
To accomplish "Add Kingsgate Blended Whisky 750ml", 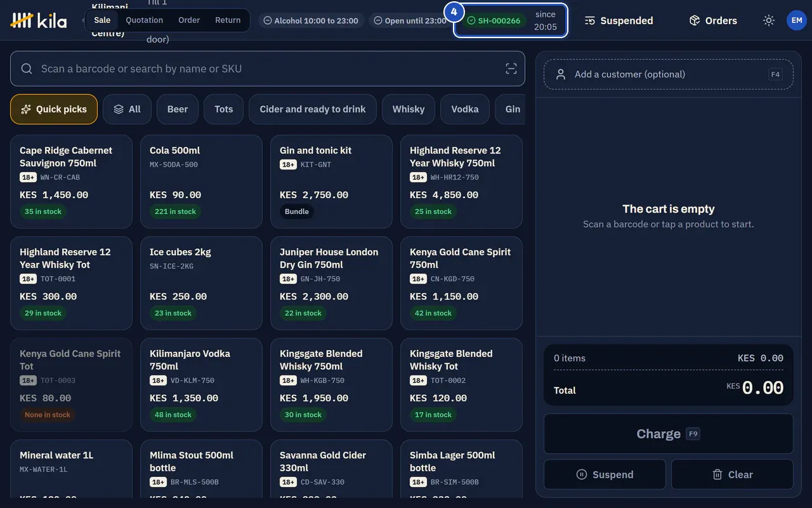I will (331, 385).
